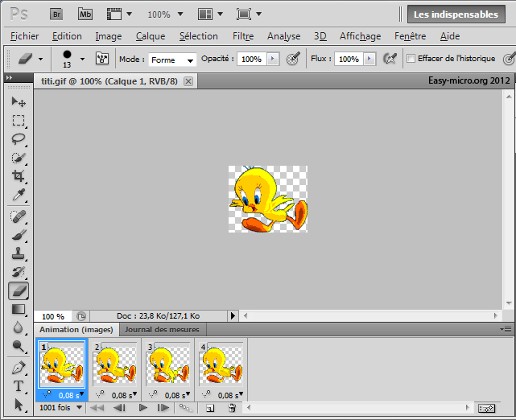Expand the collapsed toolbox arrows
The image size is (516, 420).
pyautogui.click(x=9, y=77)
